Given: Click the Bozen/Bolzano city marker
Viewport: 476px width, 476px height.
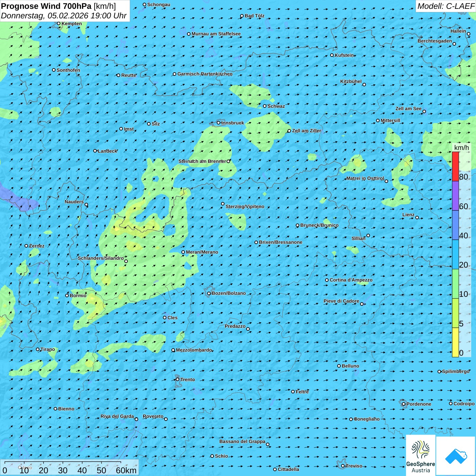Looking at the screenshot, I should click(209, 293).
